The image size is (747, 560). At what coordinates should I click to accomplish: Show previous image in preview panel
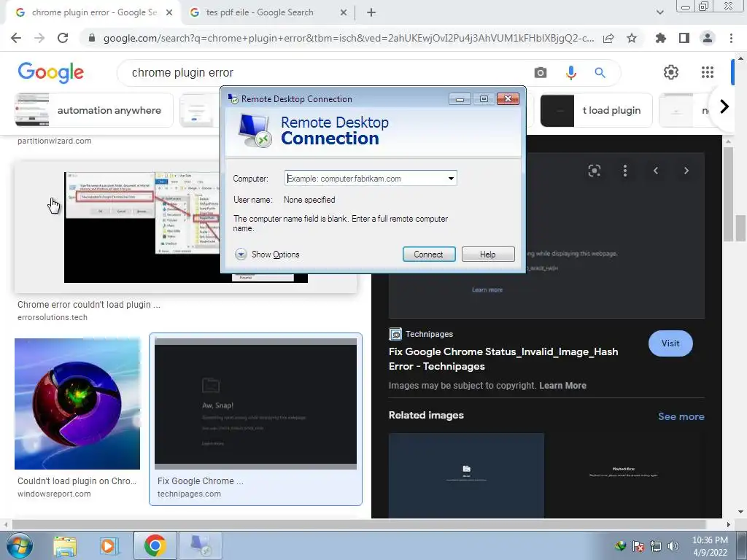coord(656,171)
